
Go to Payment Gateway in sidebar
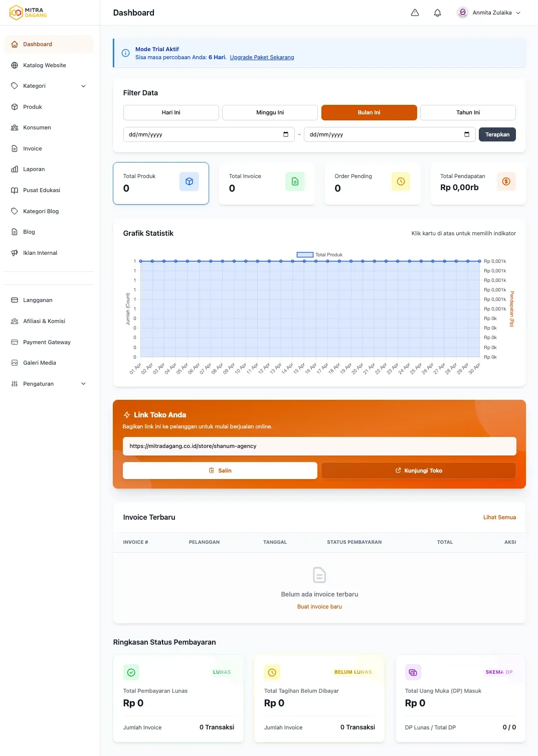47,342
